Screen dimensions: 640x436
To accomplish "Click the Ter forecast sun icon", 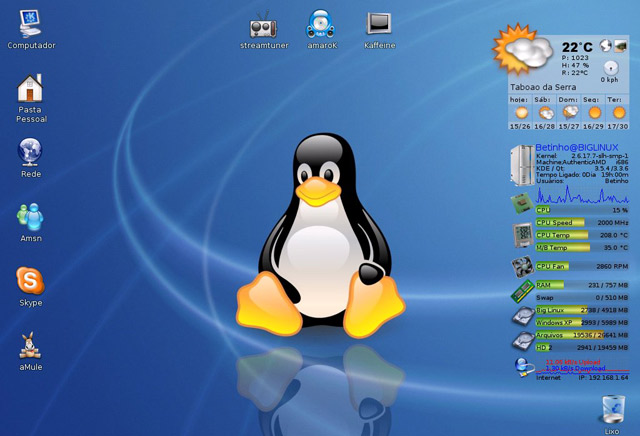I will (619, 113).
